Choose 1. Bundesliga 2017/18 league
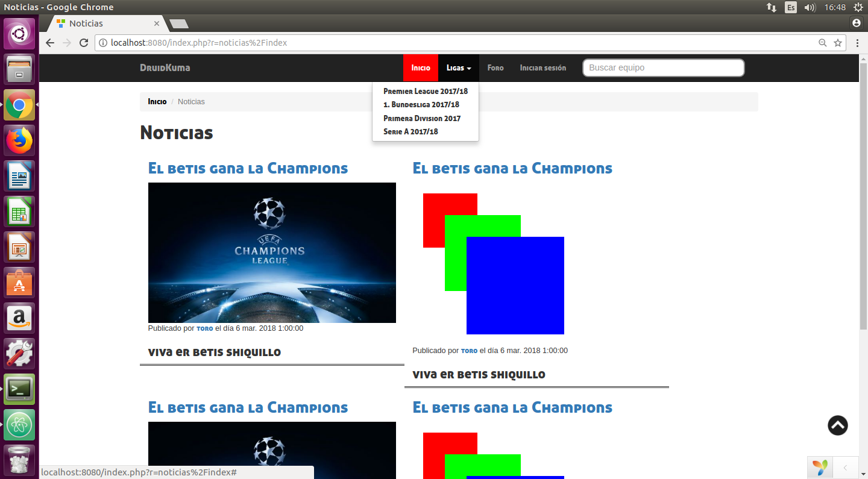The image size is (868, 479). pos(421,105)
